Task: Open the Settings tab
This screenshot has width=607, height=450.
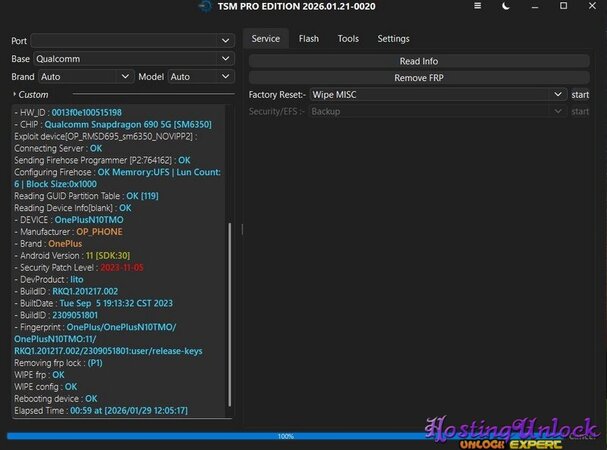Action: click(x=393, y=39)
